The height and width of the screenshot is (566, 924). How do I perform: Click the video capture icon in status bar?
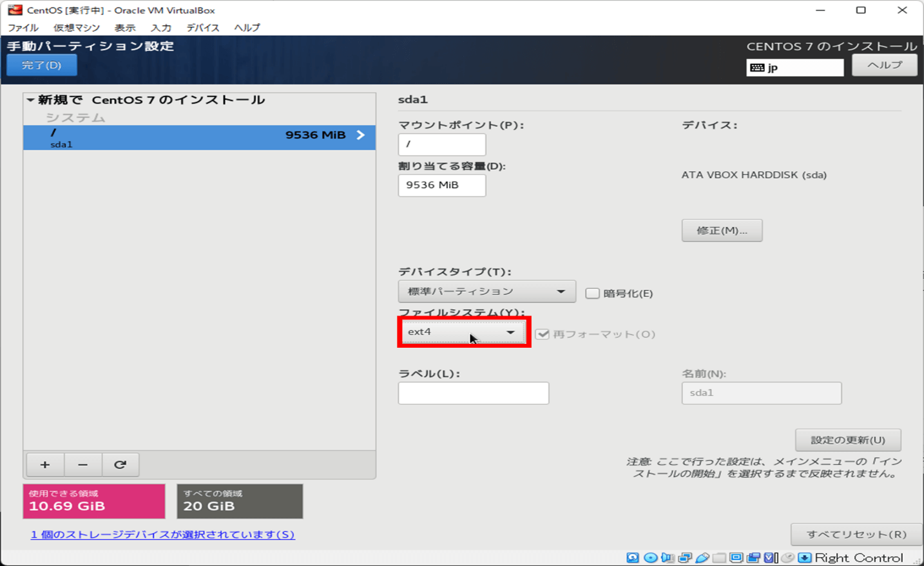click(753, 558)
